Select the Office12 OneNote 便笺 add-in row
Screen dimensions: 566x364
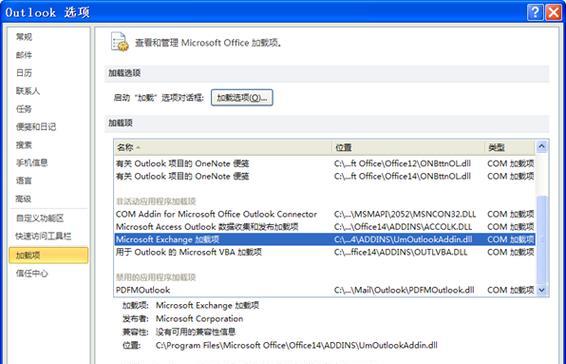coord(325,164)
